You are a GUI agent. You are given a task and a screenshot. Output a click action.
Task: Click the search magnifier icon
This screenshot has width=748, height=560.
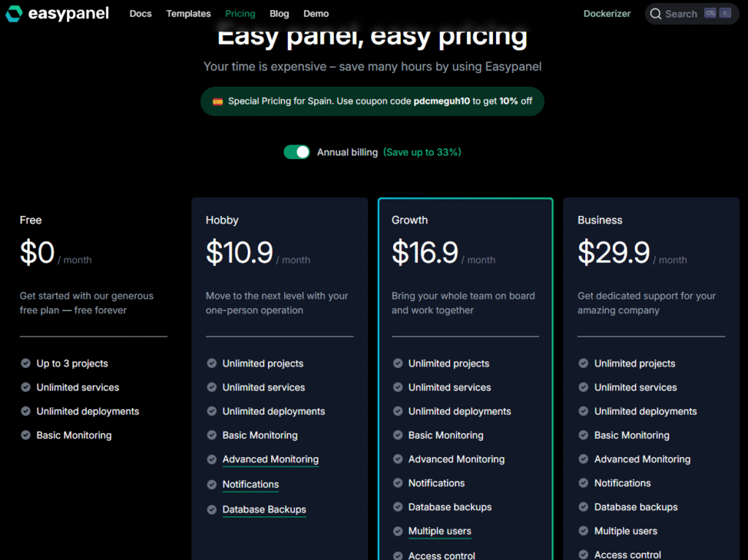(x=656, y=14)
